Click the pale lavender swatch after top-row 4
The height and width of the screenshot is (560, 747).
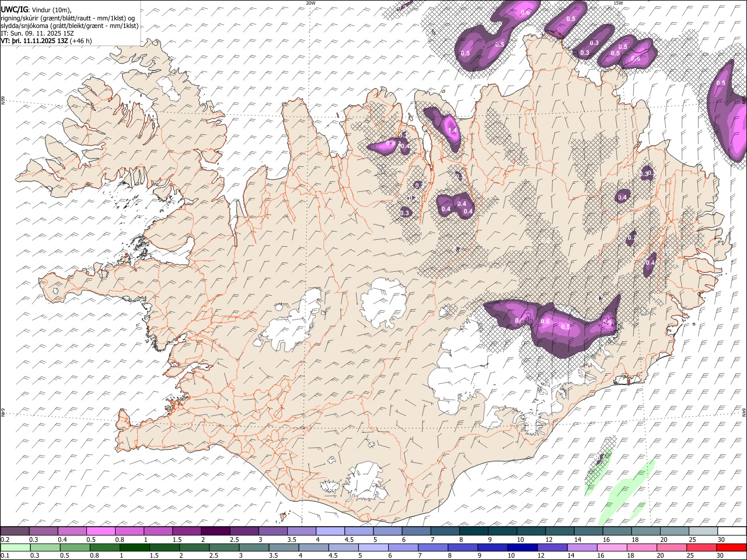[x=329, y=531]
